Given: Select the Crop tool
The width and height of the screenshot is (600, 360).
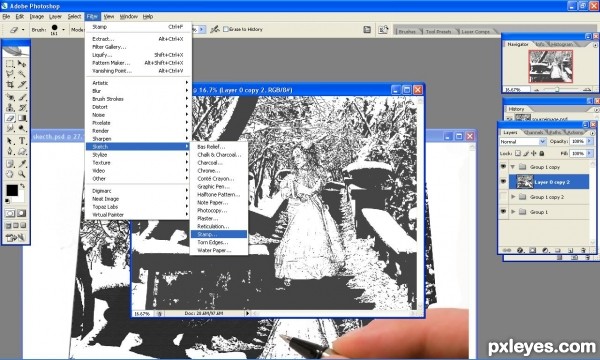Looking at the screenshot, I should 10,84.
